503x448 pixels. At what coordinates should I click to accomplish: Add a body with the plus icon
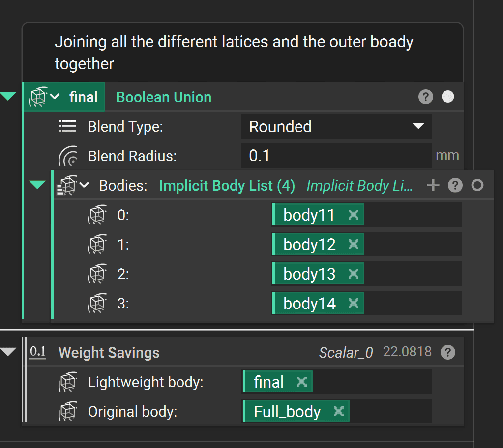tap(433, 185)
